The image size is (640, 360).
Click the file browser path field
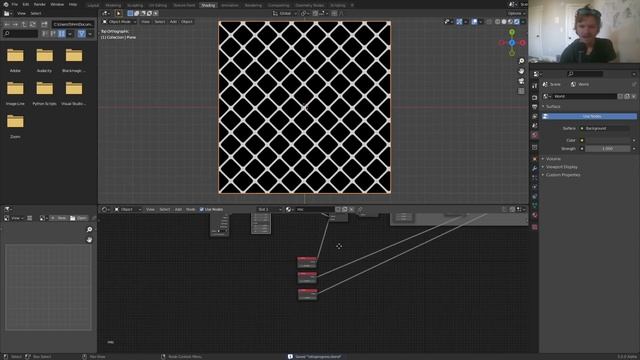point(73,24)
